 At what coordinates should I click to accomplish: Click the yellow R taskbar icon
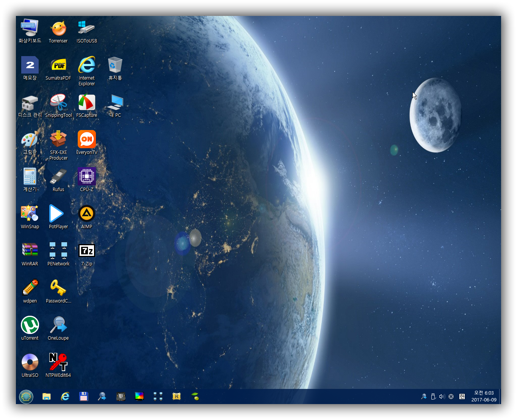tap(176, 396)
